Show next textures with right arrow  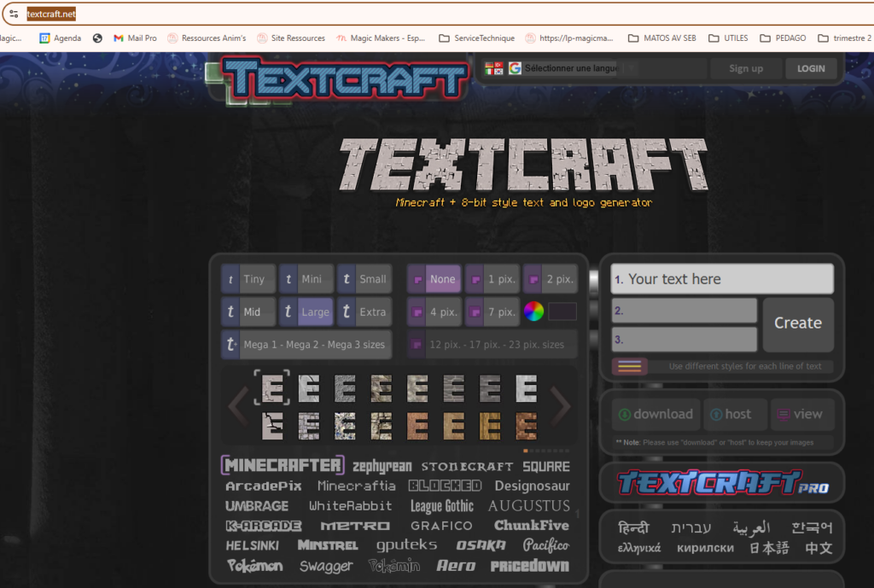[561, 405]
